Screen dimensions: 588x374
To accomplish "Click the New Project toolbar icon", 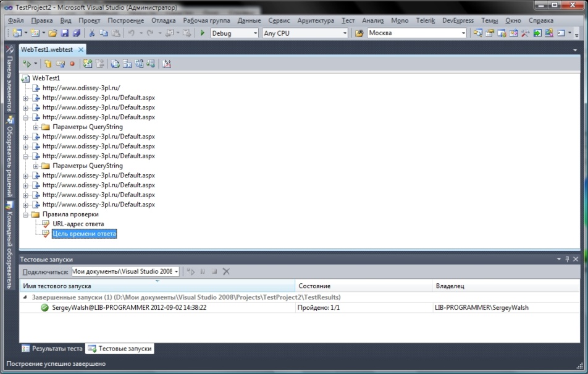I will point(17,33).
